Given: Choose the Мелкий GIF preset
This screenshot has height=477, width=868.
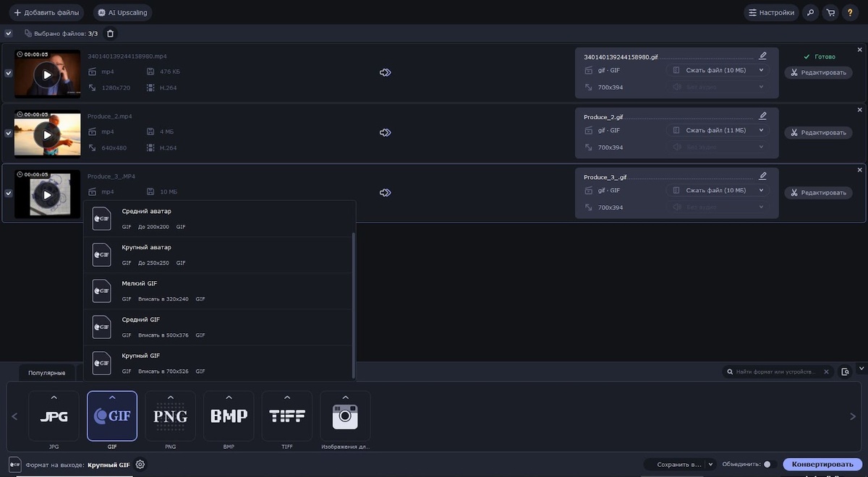Looking at the screenshot, I should click(x=218, y=291).
